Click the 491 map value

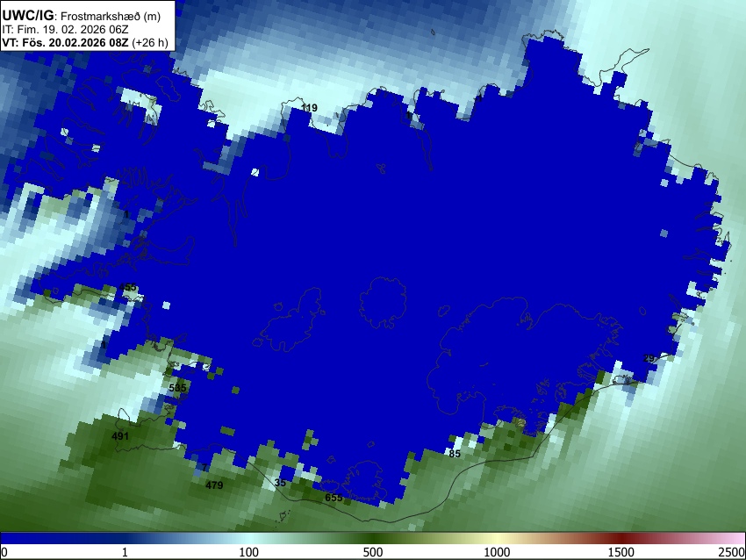(120, 436)
